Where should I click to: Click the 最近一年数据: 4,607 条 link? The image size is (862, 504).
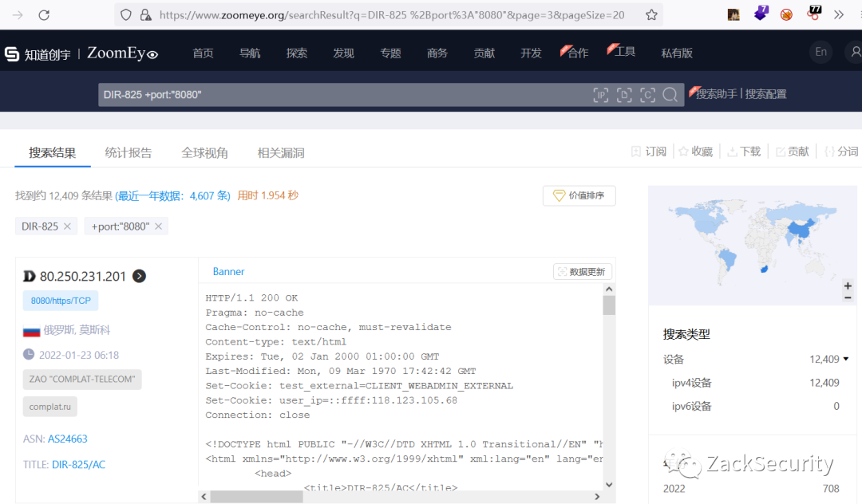pyautogui.click(x=173, y=196)
